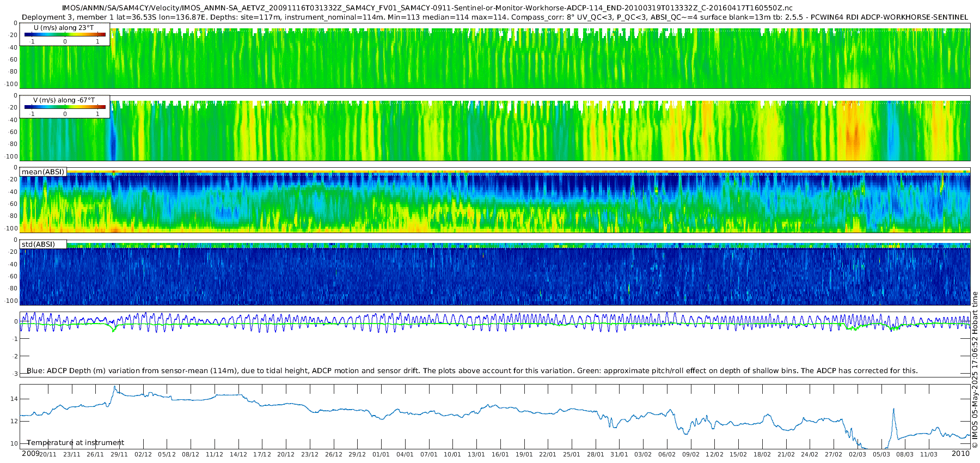Image resolution: width=980 pixels, height=463 pixels.
Task: Select the 29/11 date tick label
Action: [119, 454]
